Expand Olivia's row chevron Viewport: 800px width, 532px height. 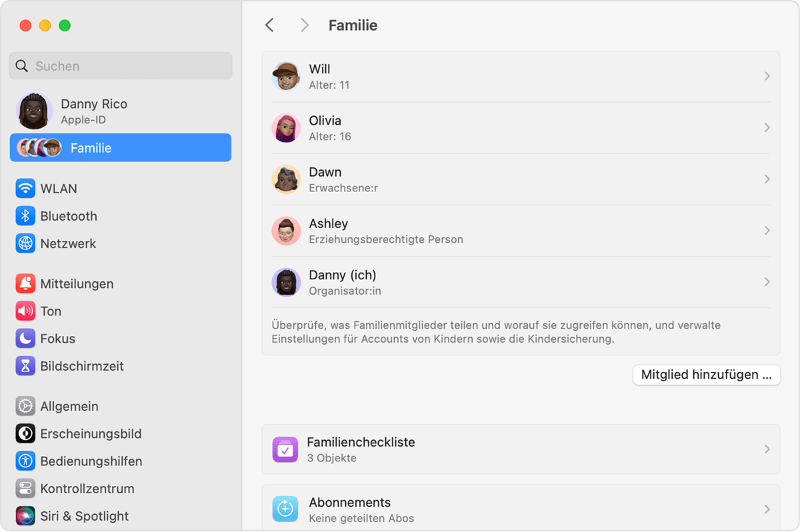(x=767, y=127)
